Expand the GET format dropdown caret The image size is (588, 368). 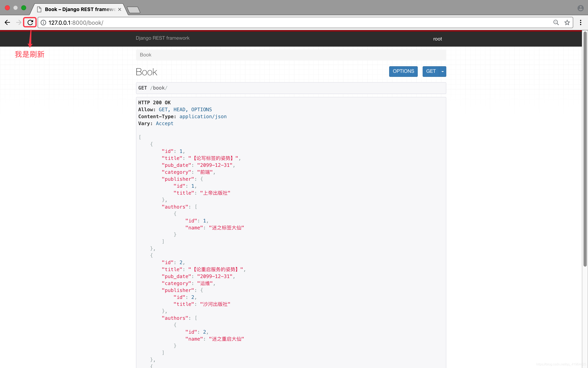point(443,71)
